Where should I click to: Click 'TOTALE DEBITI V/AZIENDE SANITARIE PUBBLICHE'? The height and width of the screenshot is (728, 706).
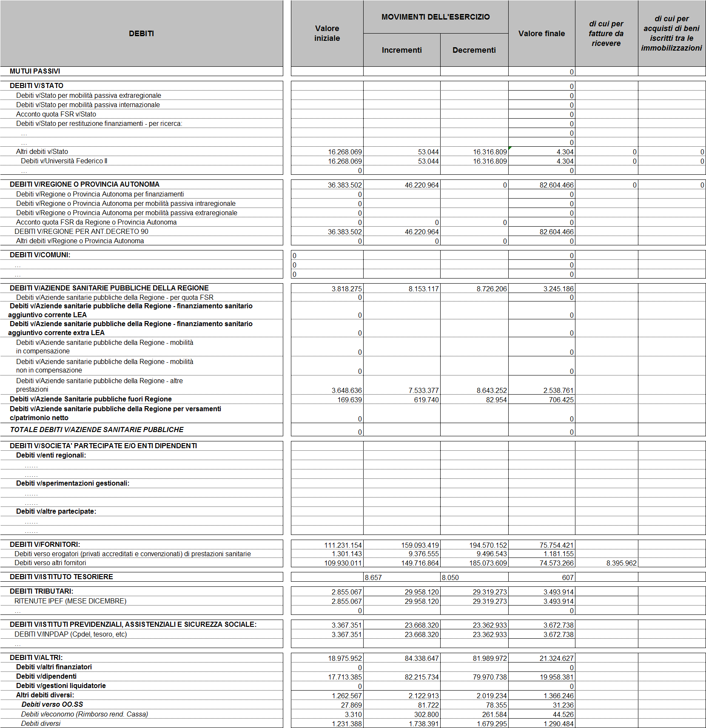(97, 429)
